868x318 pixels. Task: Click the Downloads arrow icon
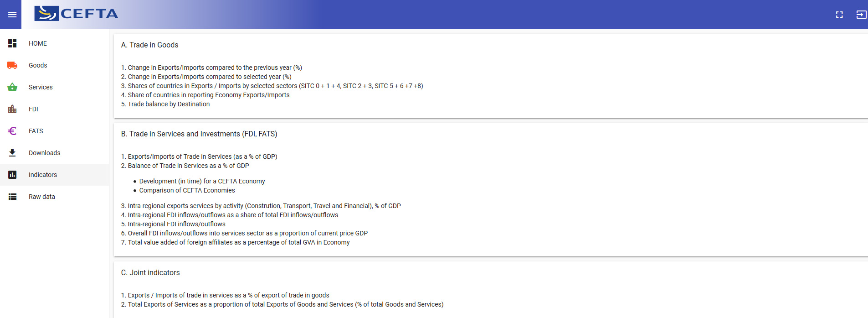[12, 153]
